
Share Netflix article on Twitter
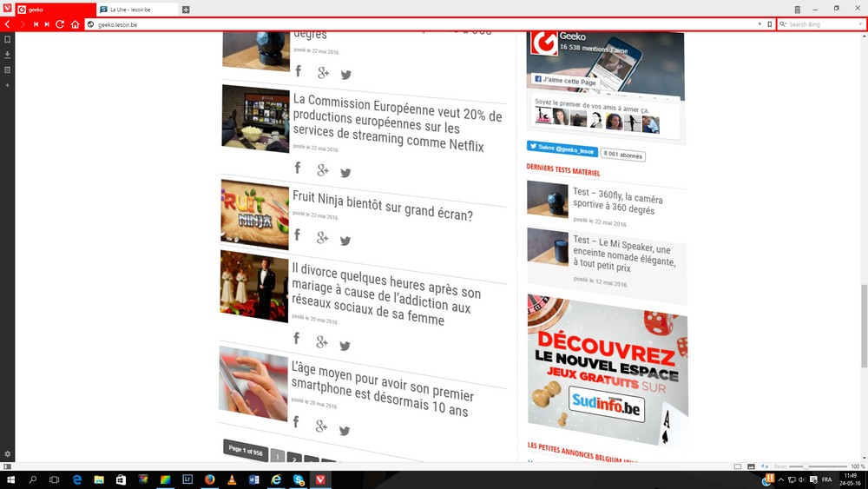pos(346,173)
